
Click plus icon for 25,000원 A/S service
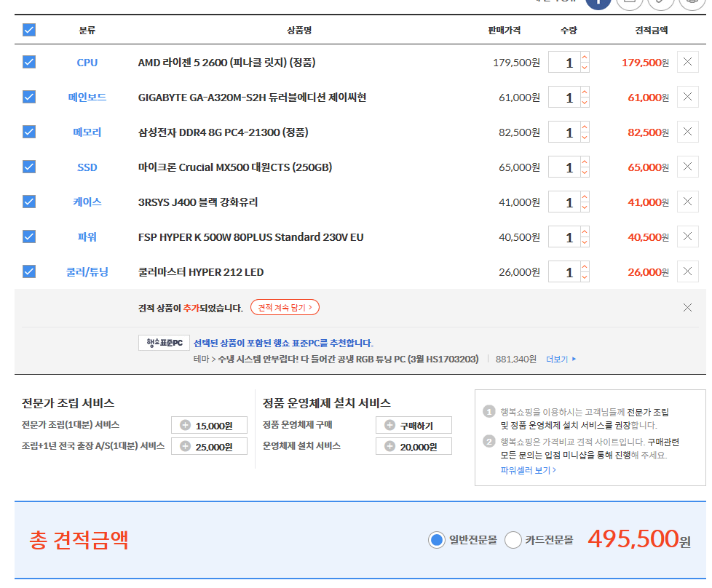tap(185, 447)
